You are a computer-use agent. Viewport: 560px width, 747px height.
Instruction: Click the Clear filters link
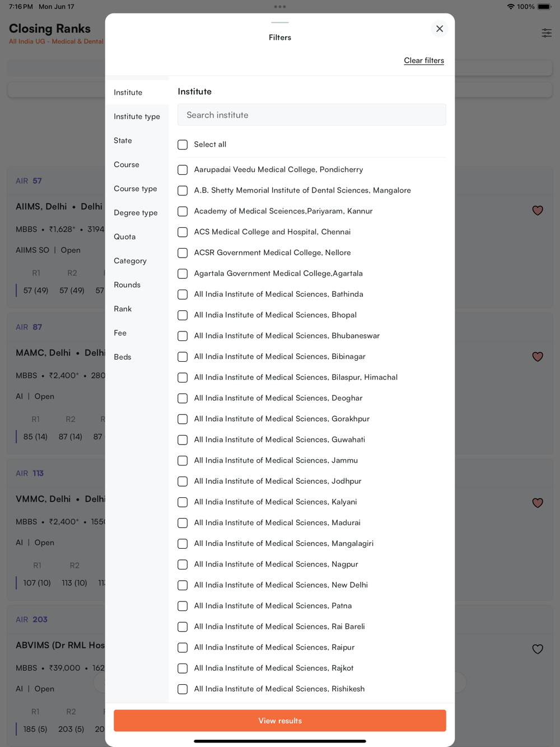424,60
